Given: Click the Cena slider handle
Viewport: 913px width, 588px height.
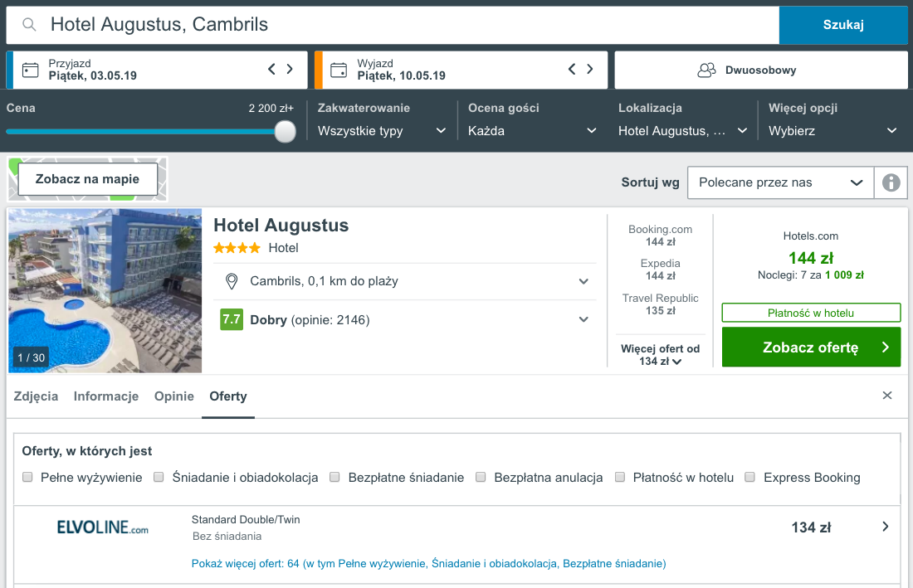Looking at the screenshot, I should [x=286, y=131].
